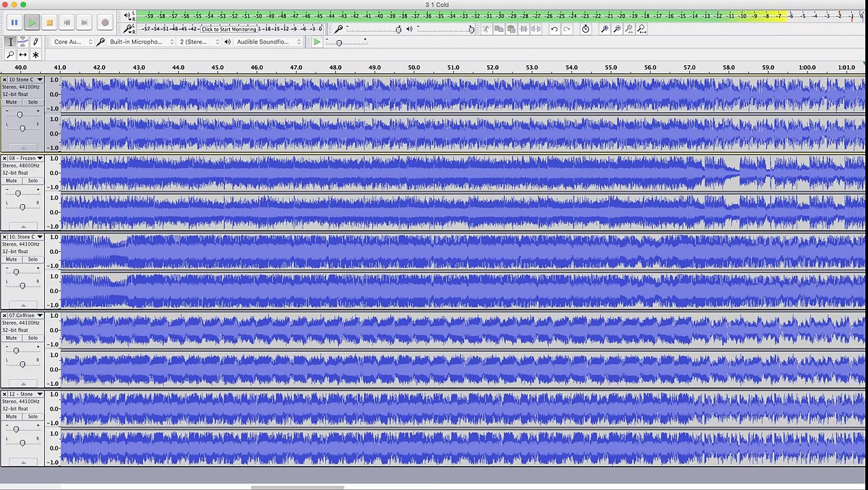Click the Pause transport button
This screenshot has height=490, width=868.
click(14, 22)
